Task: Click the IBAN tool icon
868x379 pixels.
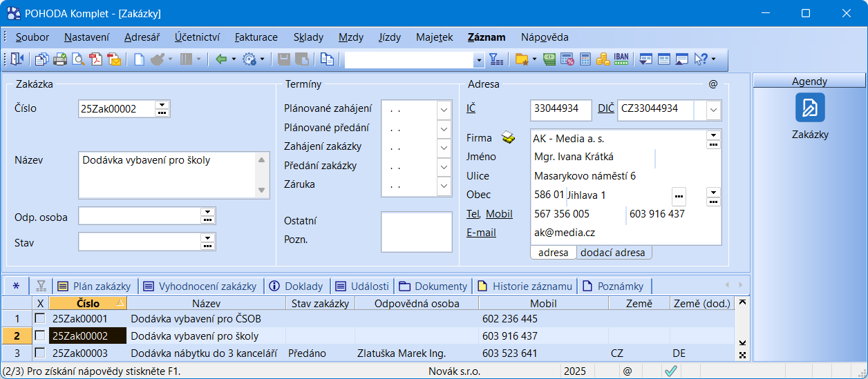Action: 621,59
